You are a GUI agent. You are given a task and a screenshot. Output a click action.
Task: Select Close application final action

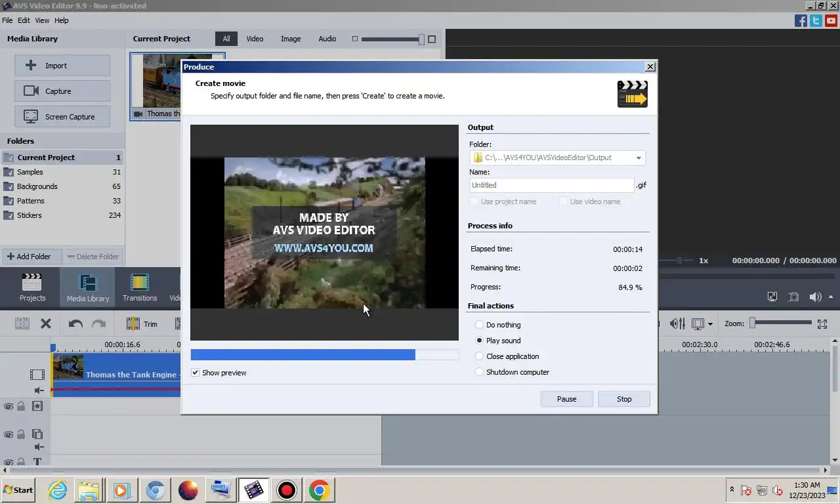point(479,356)
